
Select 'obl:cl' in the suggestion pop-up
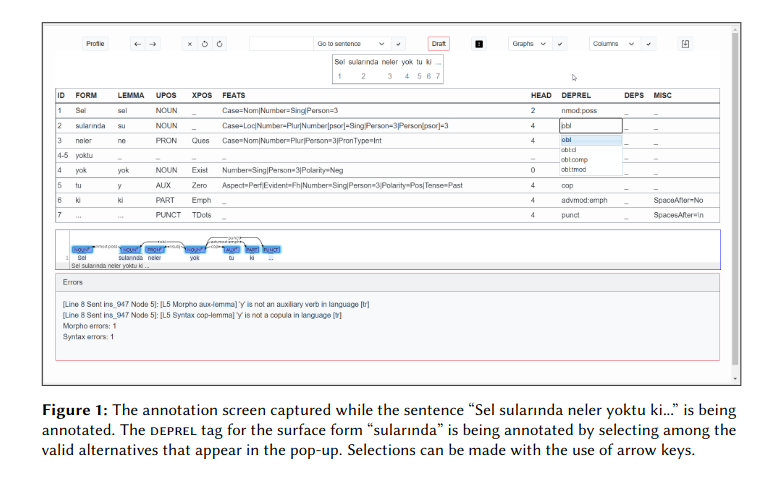591,150
